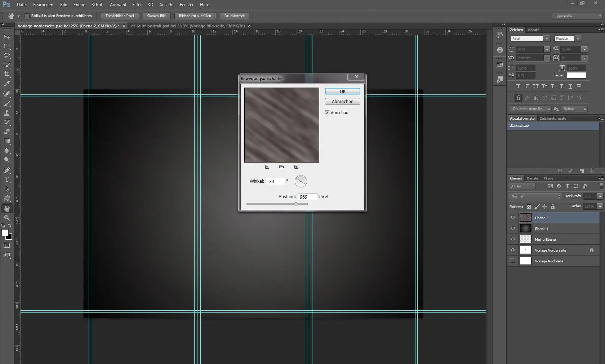The image size is (605, 364).
Task: Open the Arial font family dropdown
Action: pyautogui.click(x=547, y=39)
